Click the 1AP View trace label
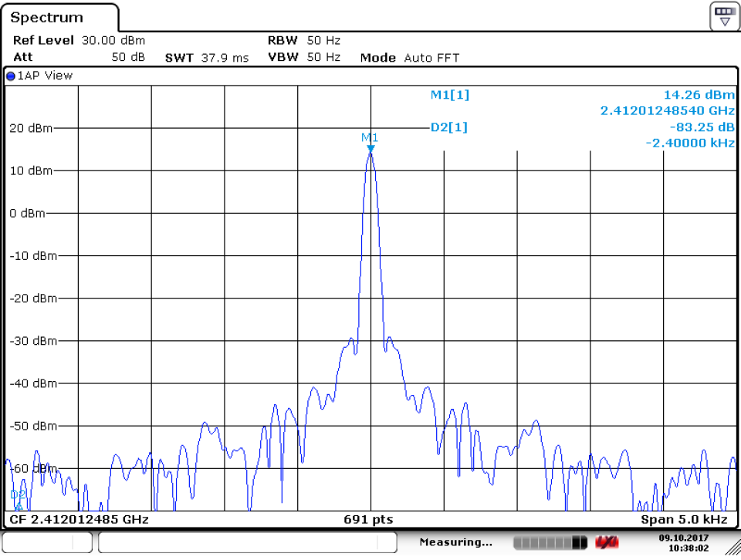Viewport: 741px width, 560px height. [x=45, y=76]
